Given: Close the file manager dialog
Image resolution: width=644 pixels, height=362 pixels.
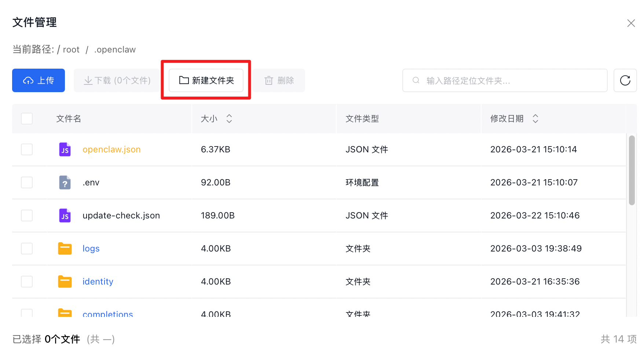Looking at the screenshot, I should (631, 23).
